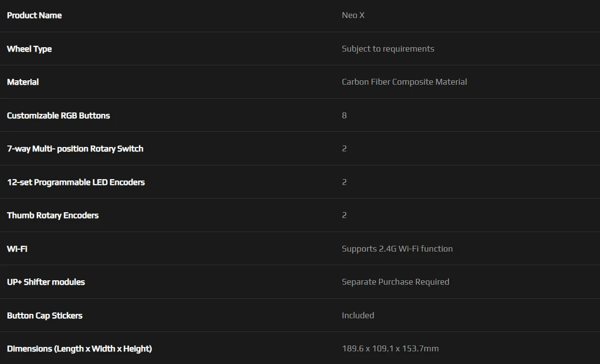The height and width of the screenshot is (364, 600).
Task: Click the Dimensions (Length x Width x Height) label
Action: (x=79, y=348)
